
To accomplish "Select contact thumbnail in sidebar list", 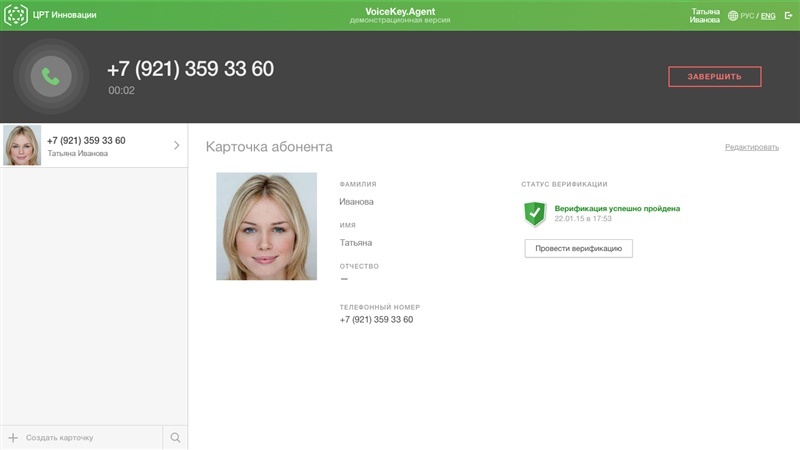I will point(22,145).
